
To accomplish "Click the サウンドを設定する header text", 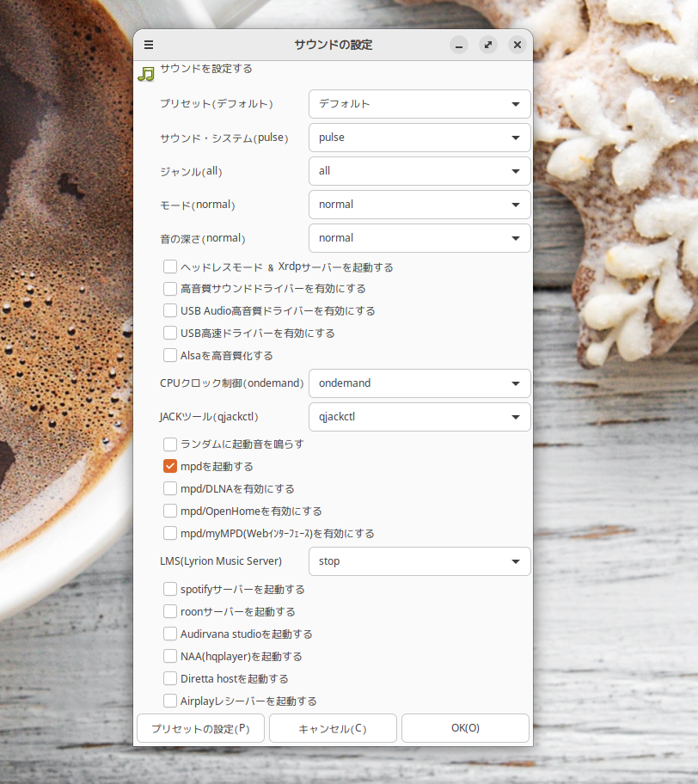I will pos(206,69).
